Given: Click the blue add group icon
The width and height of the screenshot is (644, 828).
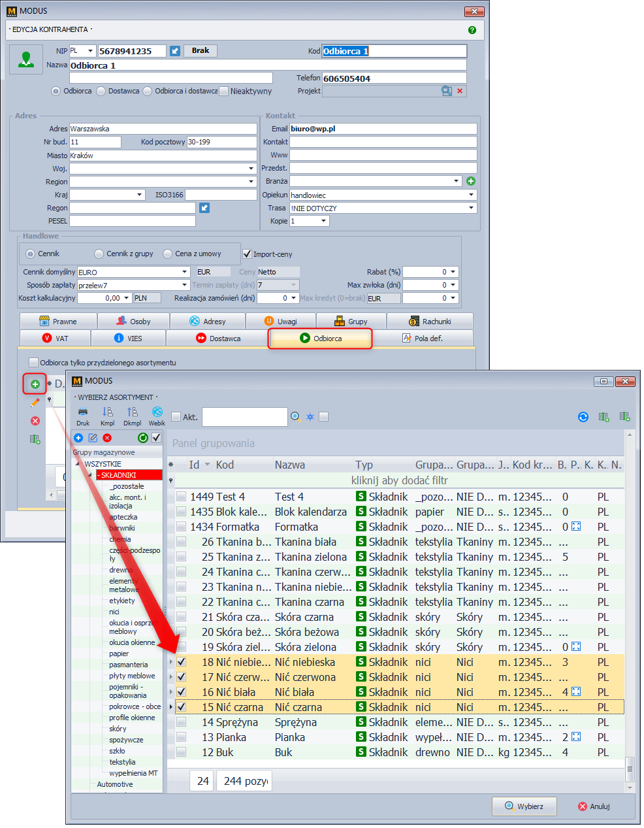Looking at the screenshot, I should (78, 438).
